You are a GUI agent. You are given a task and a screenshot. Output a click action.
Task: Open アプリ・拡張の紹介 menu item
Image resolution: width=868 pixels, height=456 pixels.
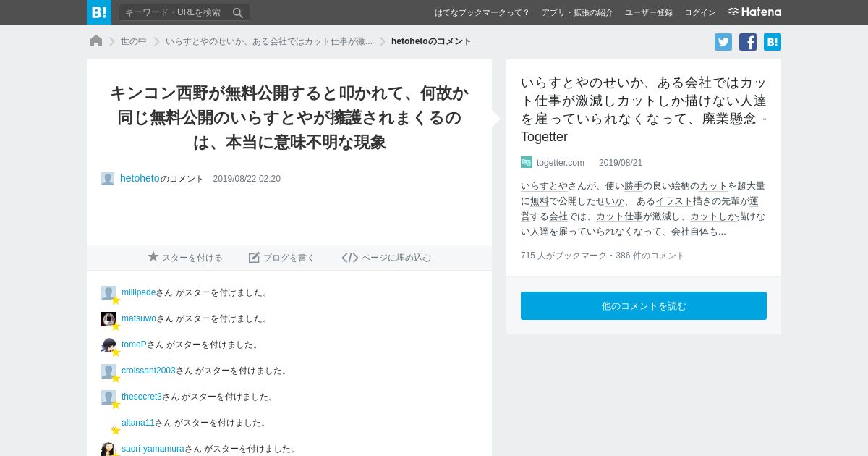click(x=577, y=12)
